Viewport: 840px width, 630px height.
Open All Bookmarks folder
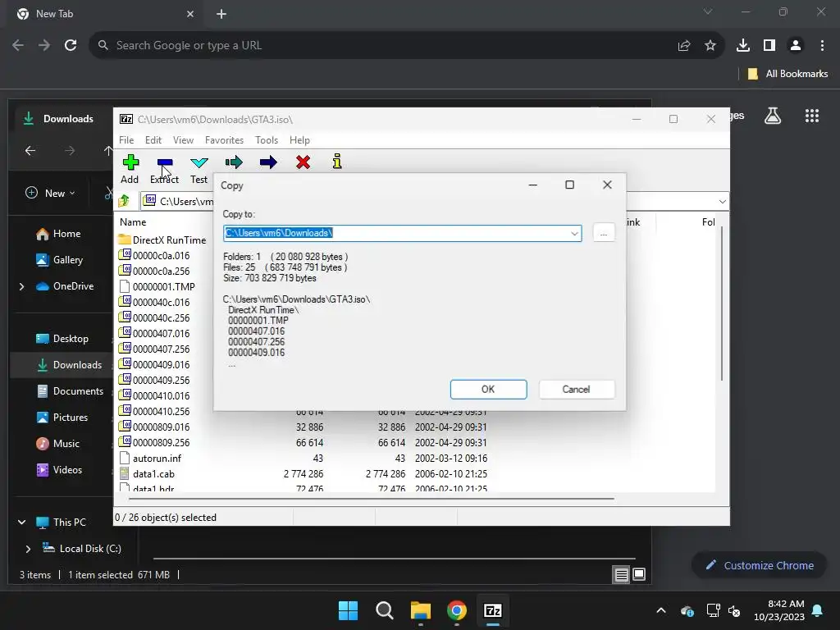click(x=787, y=74)
